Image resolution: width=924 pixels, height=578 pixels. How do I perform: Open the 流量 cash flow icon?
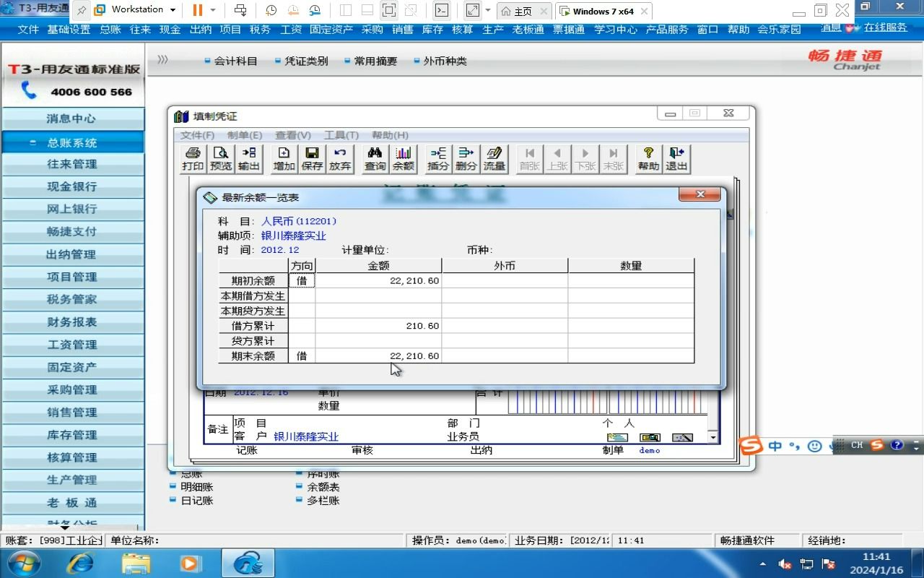click(494, 158)
